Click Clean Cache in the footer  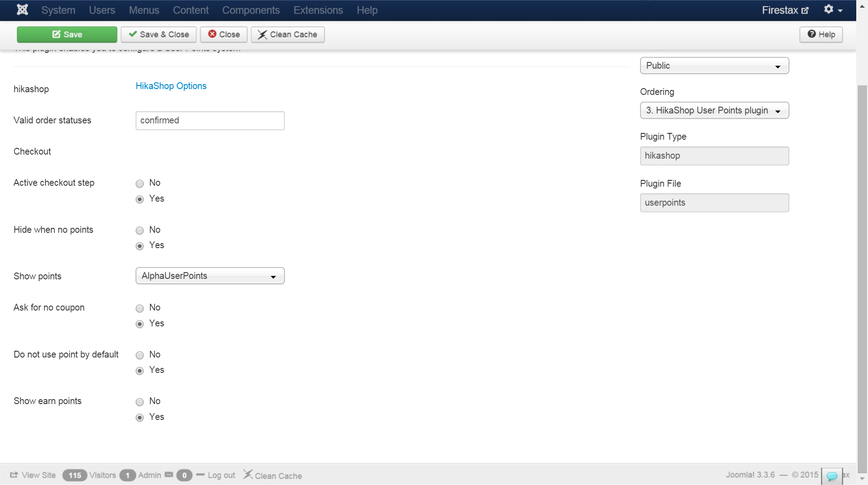coord(273,475)
